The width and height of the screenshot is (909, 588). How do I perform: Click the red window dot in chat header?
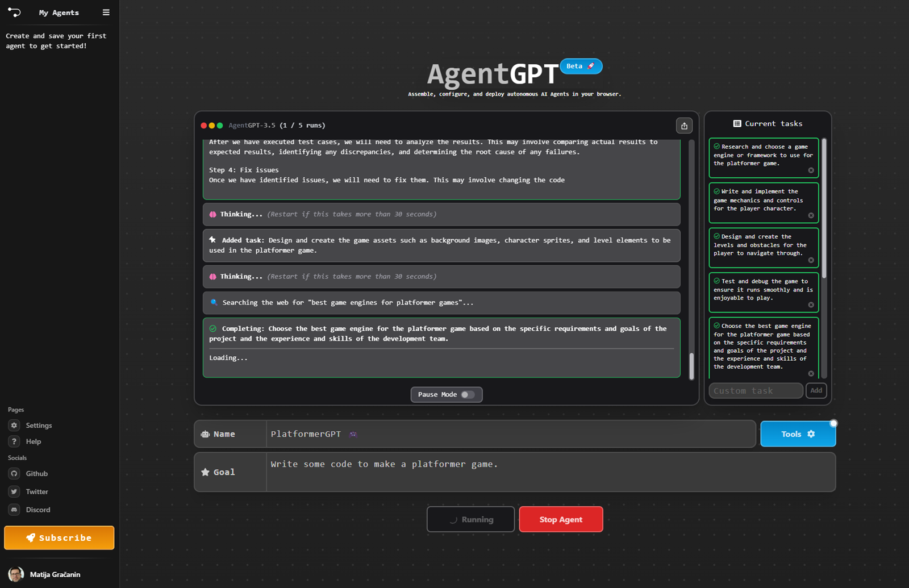click(204, 126)
